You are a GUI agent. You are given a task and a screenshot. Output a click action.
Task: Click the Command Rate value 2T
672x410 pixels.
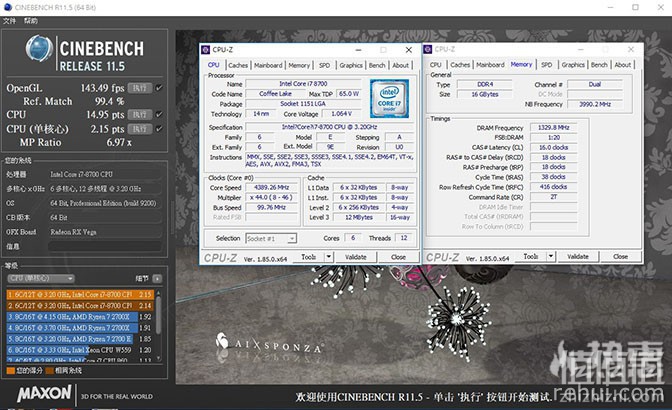click(x=554, y=197)
